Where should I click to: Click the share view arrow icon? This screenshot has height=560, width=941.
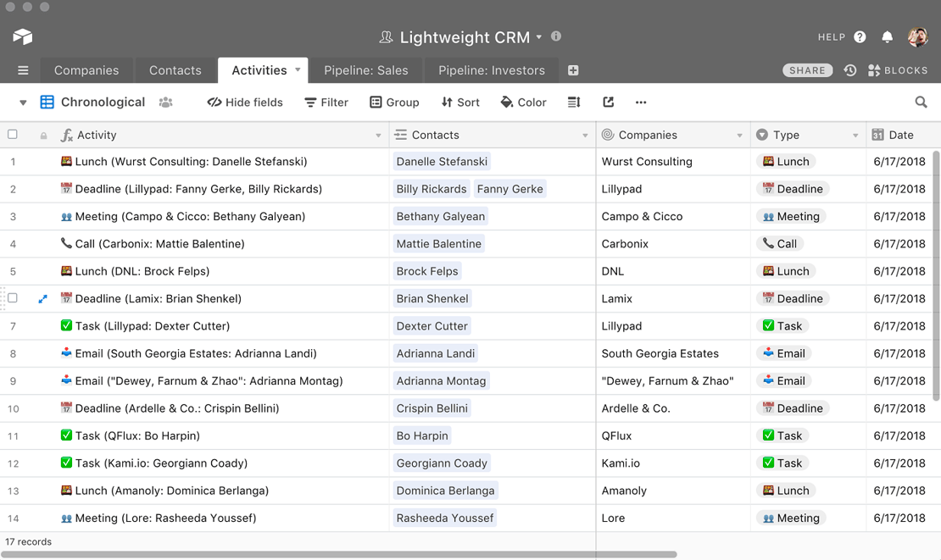[608, 102]
